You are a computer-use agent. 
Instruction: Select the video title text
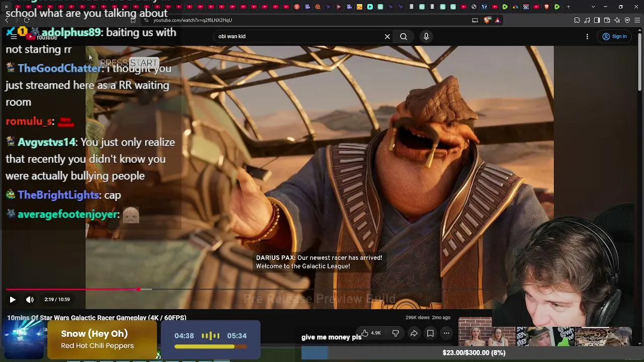click(97, 318)
